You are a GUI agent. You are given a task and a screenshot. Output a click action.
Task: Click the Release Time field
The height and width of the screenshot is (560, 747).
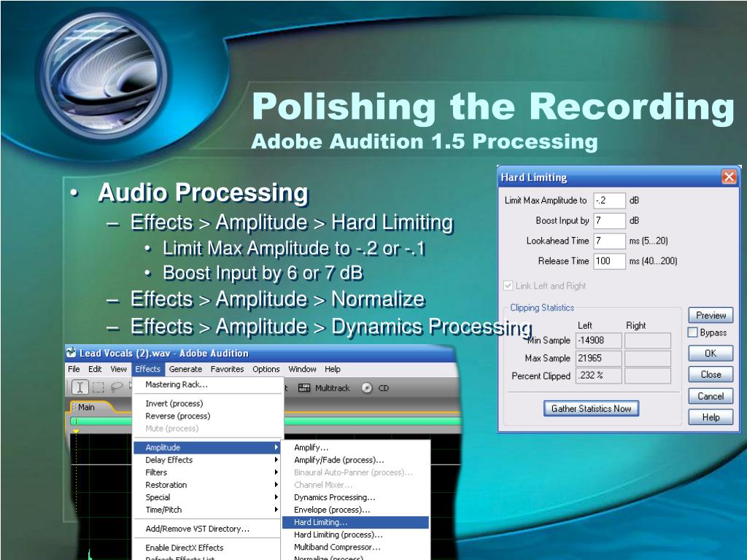coord(609,261)
